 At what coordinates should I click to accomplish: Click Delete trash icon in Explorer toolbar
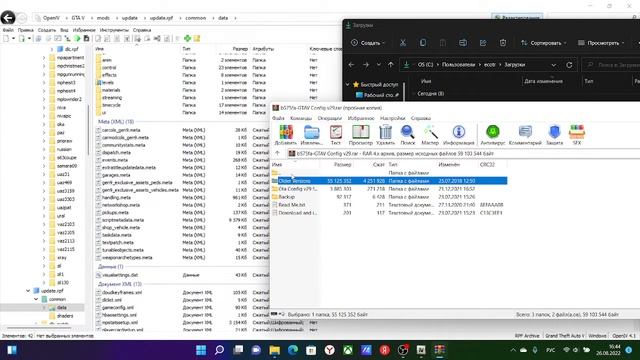[x=503, y=42]
